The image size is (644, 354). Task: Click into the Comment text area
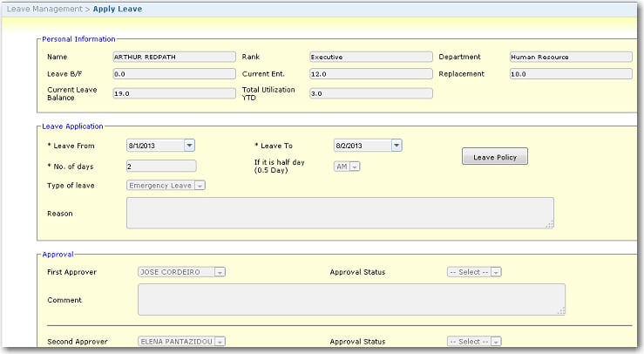(x=351, y=299)
